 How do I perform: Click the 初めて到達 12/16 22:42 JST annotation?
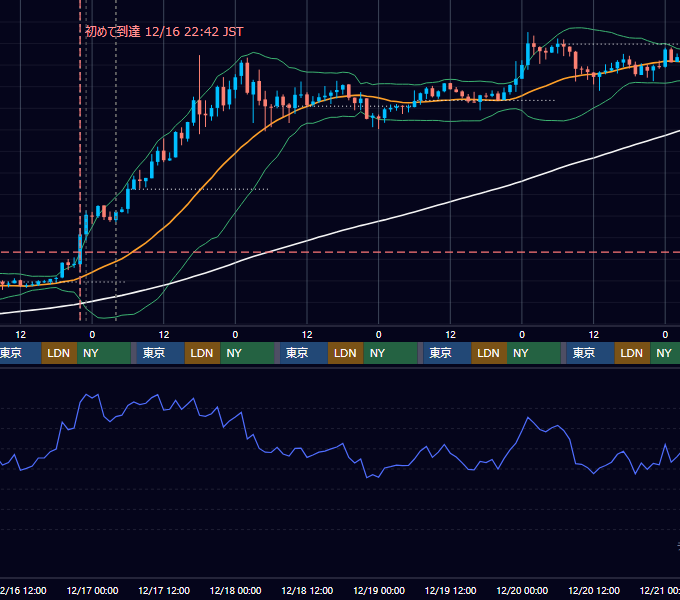(164, 31)
